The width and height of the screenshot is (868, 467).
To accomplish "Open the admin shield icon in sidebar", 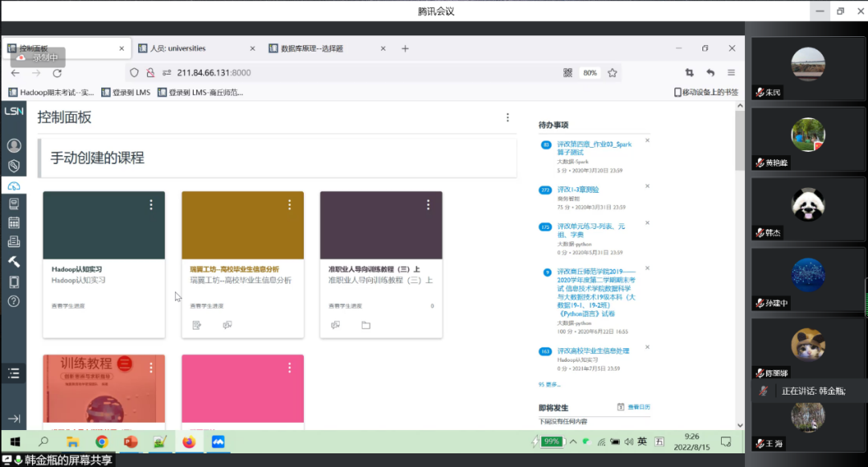I will click(x=14, y=166).
